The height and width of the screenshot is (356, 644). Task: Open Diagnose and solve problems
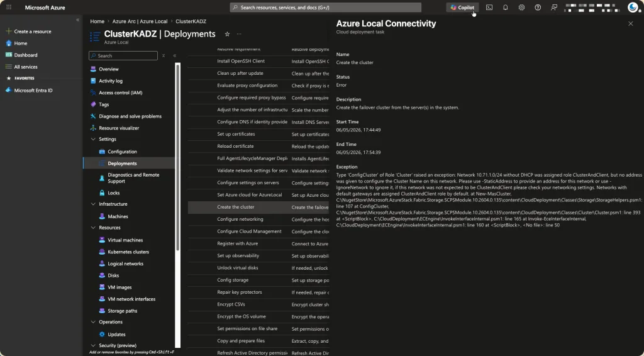pyautogui.click(x=130, y=116)
